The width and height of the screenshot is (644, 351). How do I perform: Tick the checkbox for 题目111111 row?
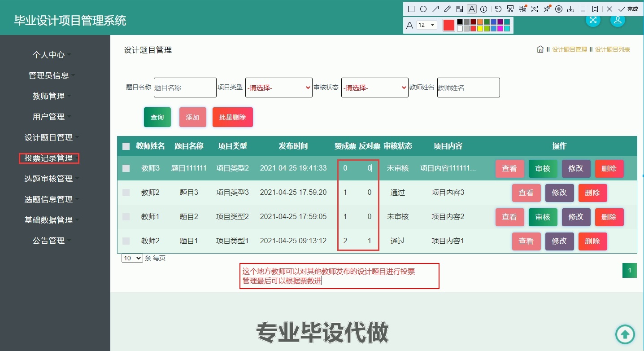[x=126, y=168]
